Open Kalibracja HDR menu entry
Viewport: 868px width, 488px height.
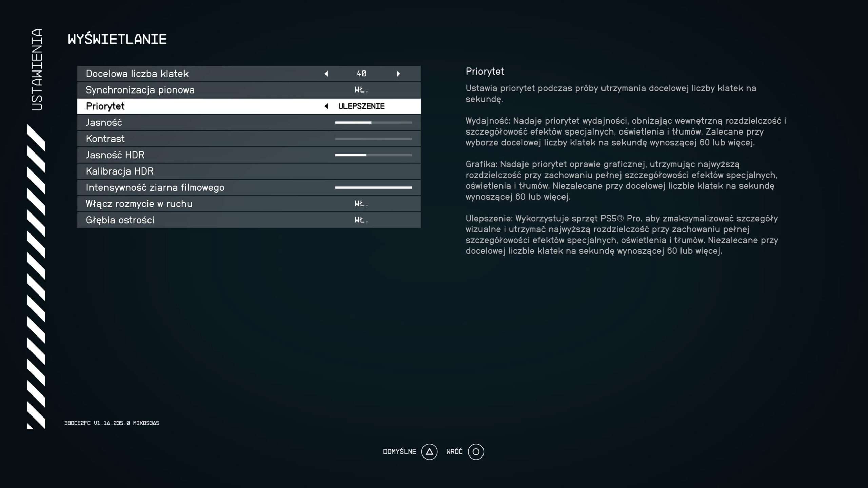tap(120, 171)
